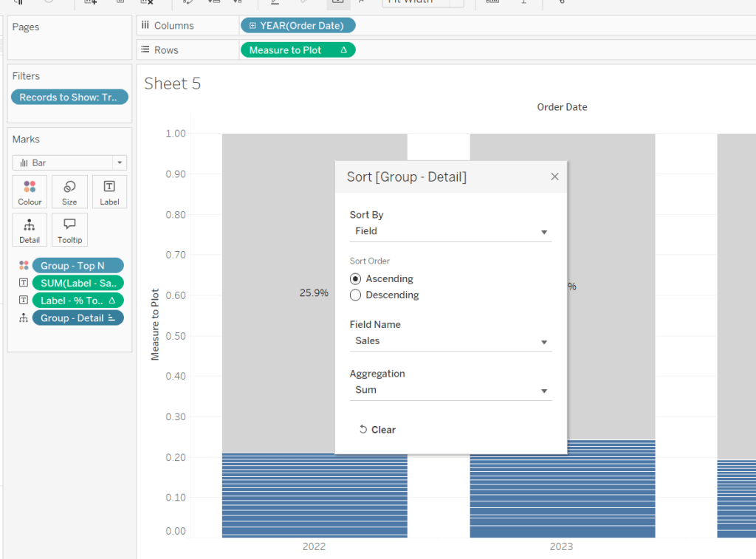Open the Size marks card

[69, 191]
